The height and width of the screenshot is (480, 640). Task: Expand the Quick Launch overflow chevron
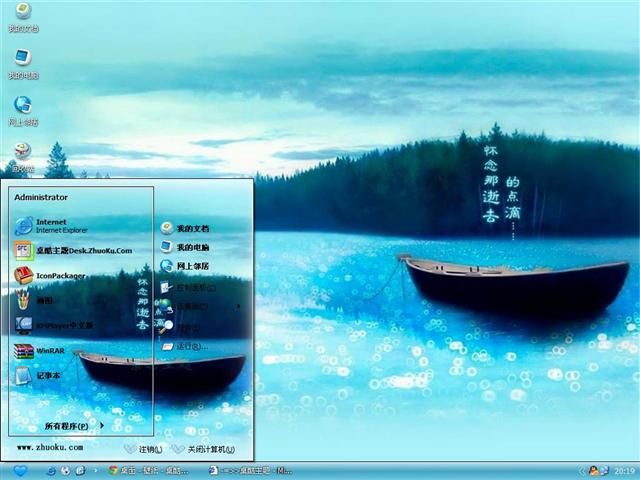click(x=96, y=471)
